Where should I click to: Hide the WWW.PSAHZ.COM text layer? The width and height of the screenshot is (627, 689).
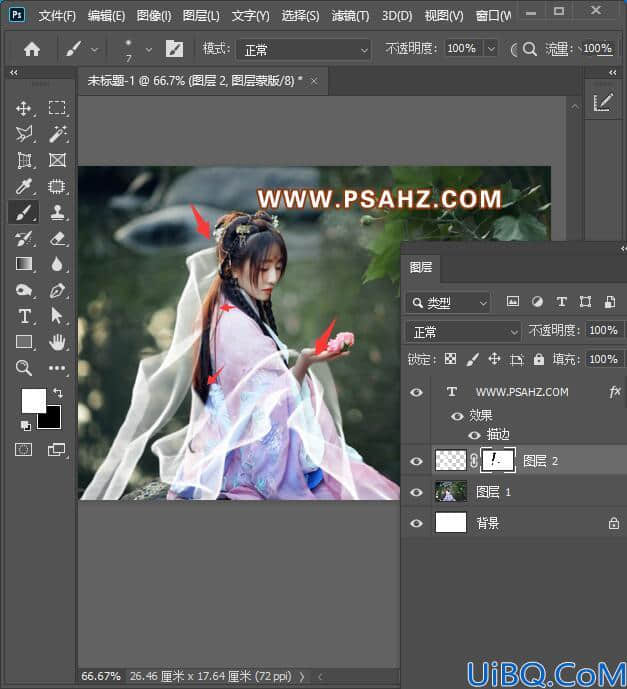[417, 392]
